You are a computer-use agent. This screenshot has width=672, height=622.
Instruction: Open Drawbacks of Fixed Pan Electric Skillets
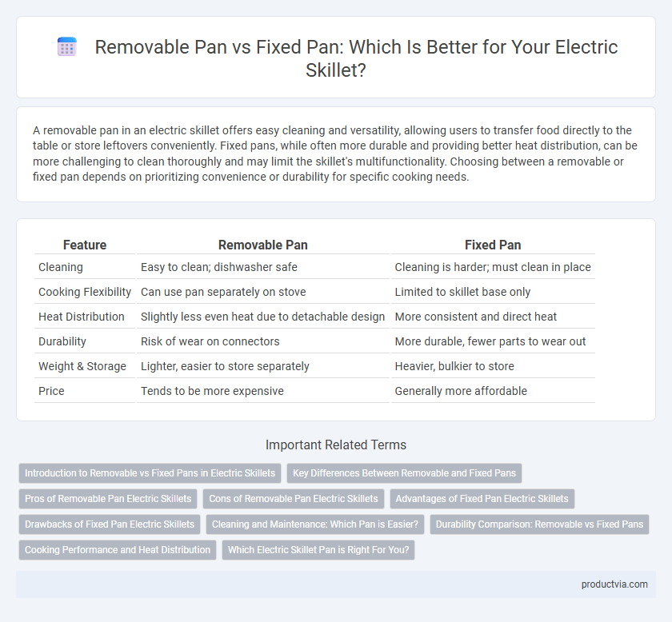click(x=110, y=524)
